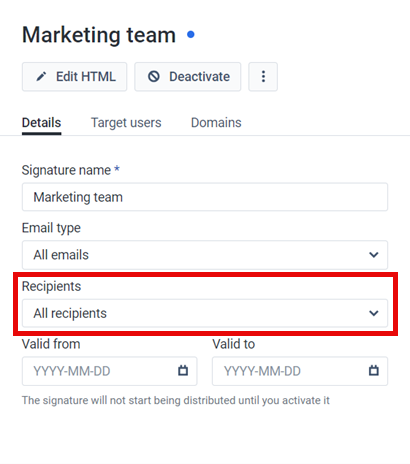
Task: Open the three-dot more options menu
Action: click(x=263, y=77)
